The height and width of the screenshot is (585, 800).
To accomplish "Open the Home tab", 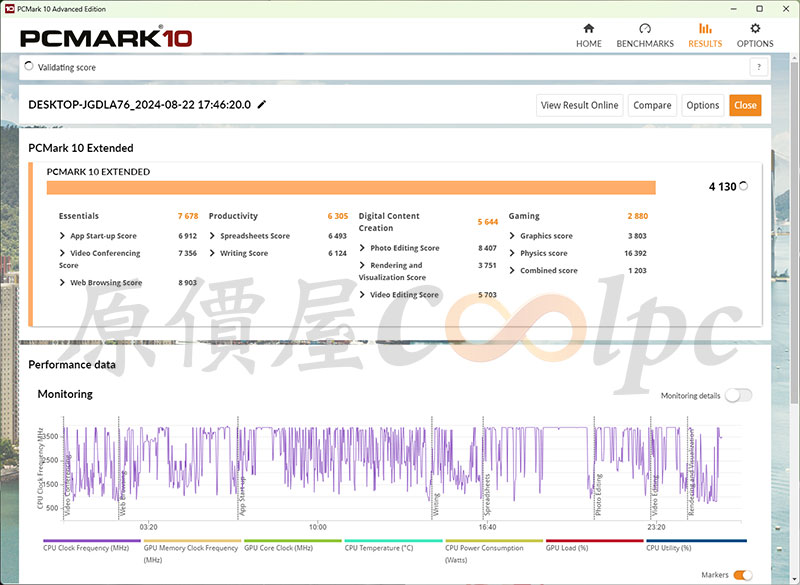I will click(588, 36).
